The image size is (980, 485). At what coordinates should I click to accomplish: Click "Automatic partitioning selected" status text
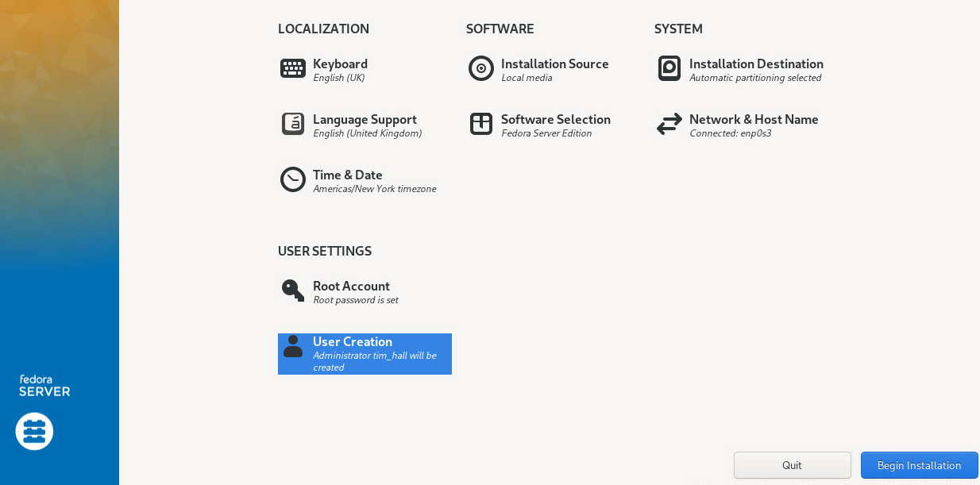[x=755, y=78]
